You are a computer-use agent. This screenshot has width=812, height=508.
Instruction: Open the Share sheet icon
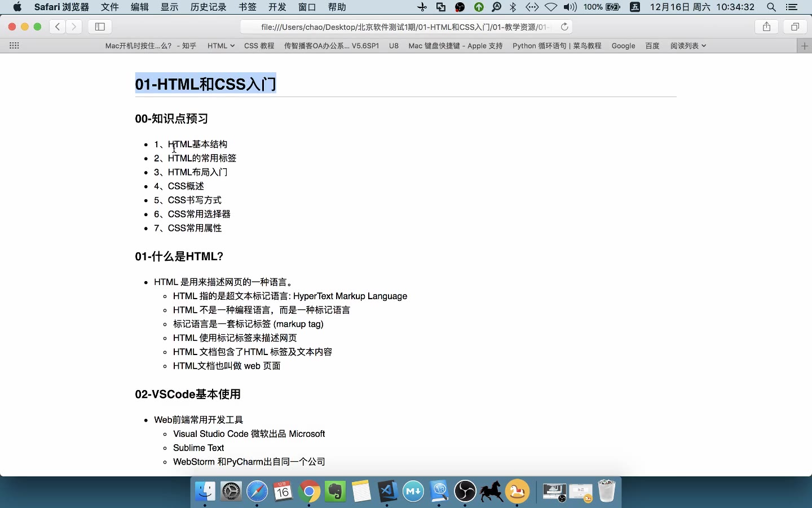point(766,27)
